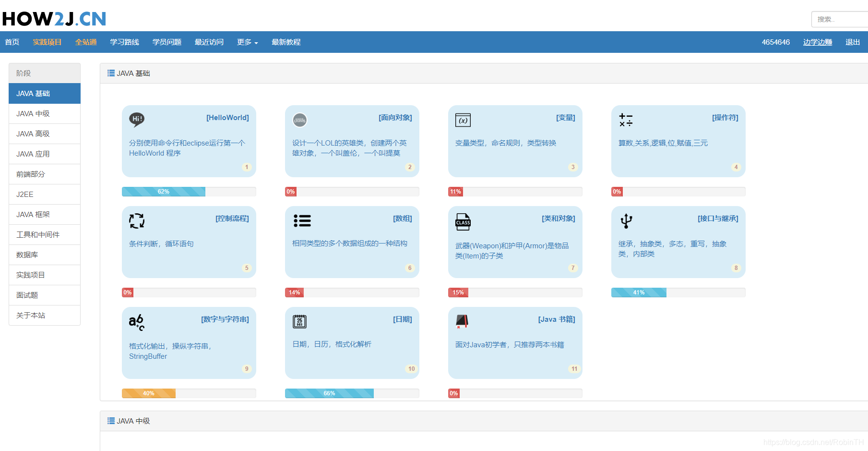
Task: Click the 控制流程 loop arrows icon
Action: [137, 221]
